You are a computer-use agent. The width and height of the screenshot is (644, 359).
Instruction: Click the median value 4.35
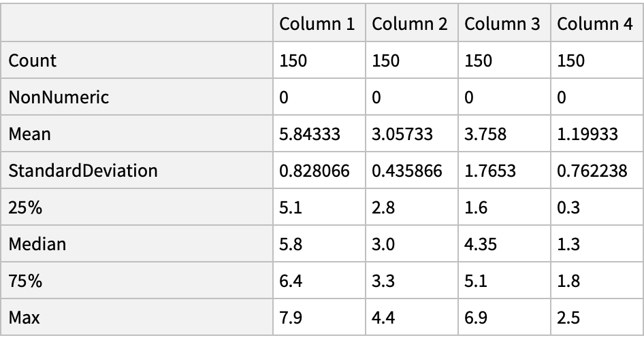pyautogui.click(x=479, y=243)
